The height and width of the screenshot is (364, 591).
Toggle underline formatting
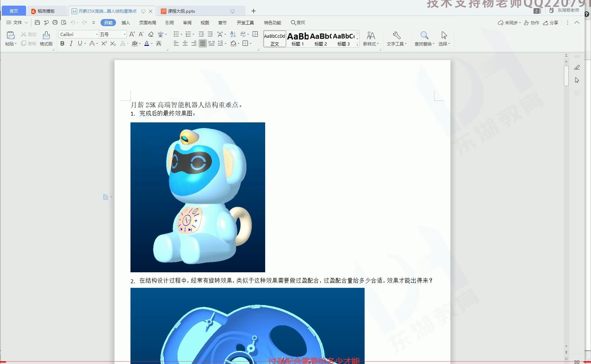click(x=80, y=44)
